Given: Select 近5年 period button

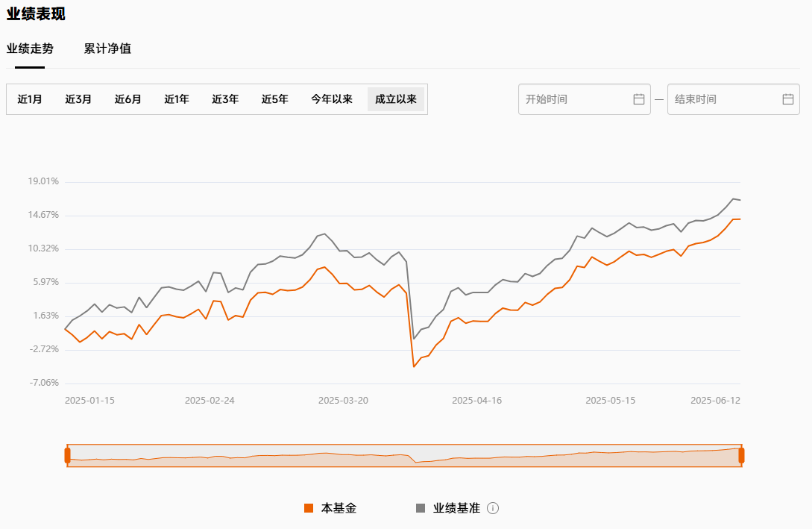Looking at the screenshot, I should [x=274, y=99].
